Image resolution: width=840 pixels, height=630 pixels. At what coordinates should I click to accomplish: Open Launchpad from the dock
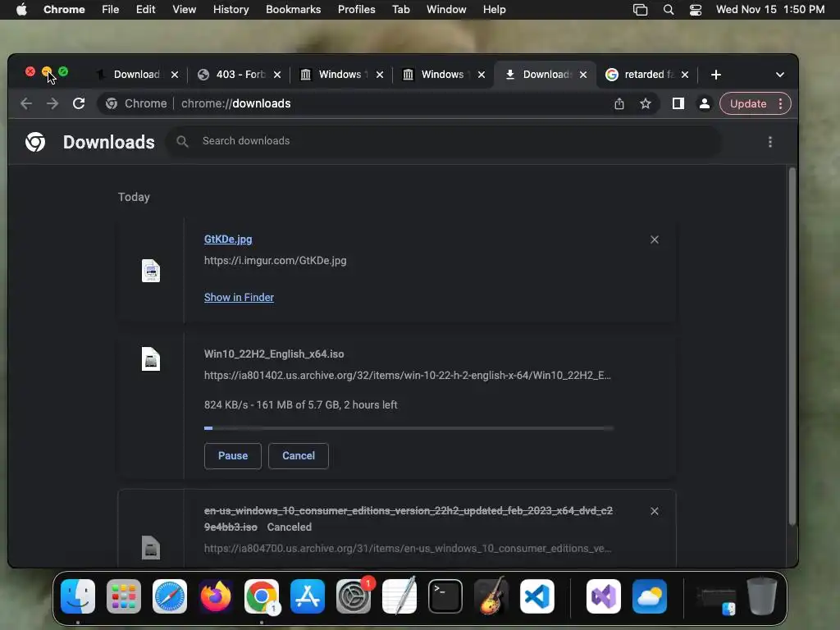124,596
